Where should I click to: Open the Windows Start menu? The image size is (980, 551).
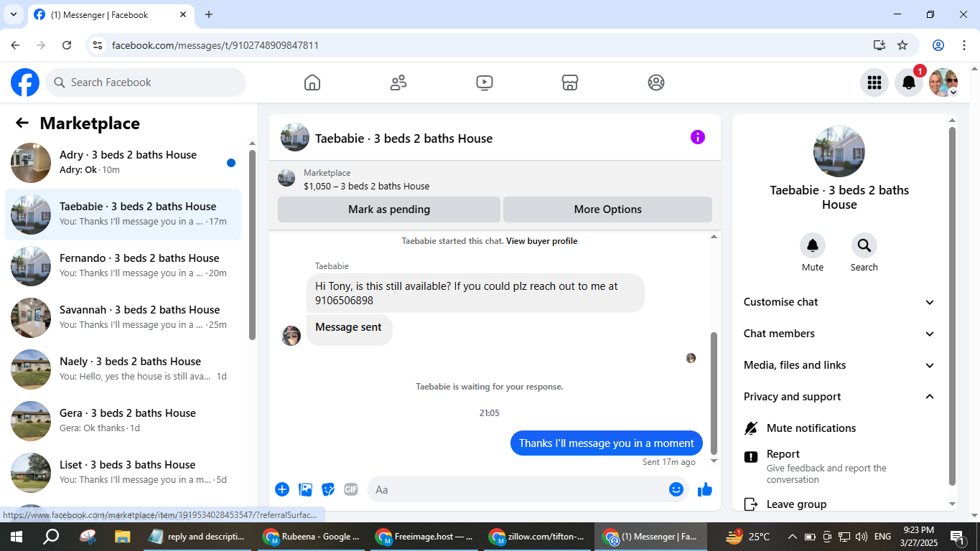tap(16, 537)
